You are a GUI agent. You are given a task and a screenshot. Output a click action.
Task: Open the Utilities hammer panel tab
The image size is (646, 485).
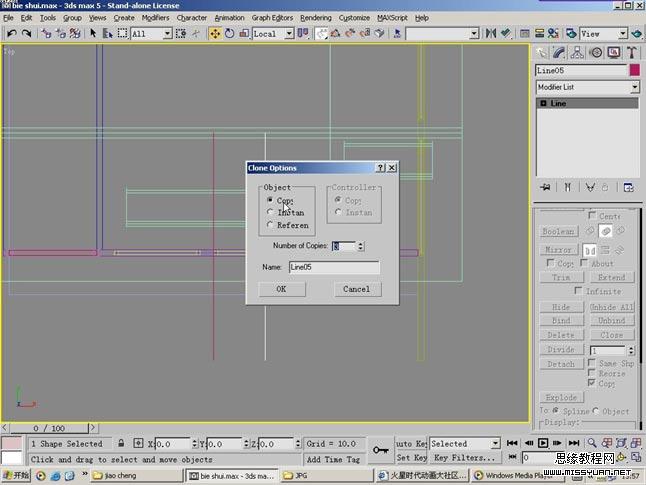632,52
